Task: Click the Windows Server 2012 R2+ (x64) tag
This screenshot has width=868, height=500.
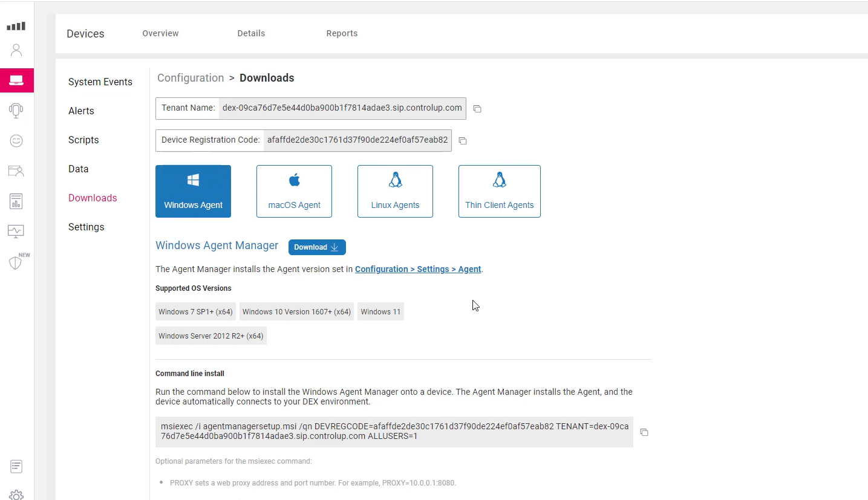Action: [211, 336]
